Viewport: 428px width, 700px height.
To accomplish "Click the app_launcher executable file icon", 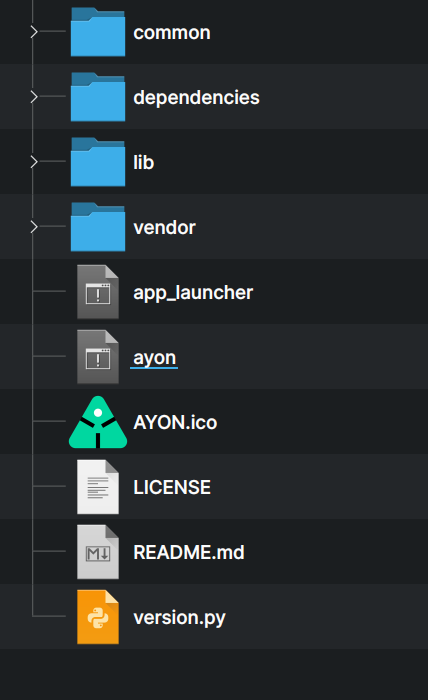I will 98,292.
